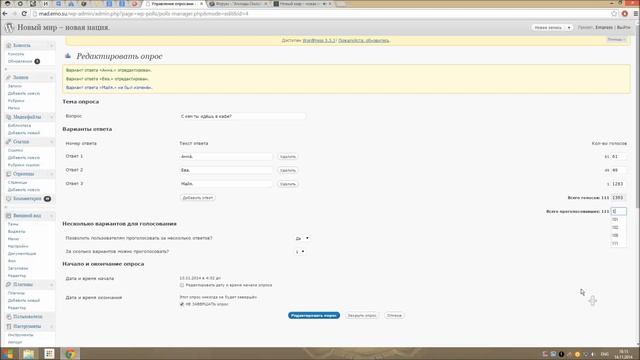Click the Ссылки chain icon in sidebar

tap(9, 142)
